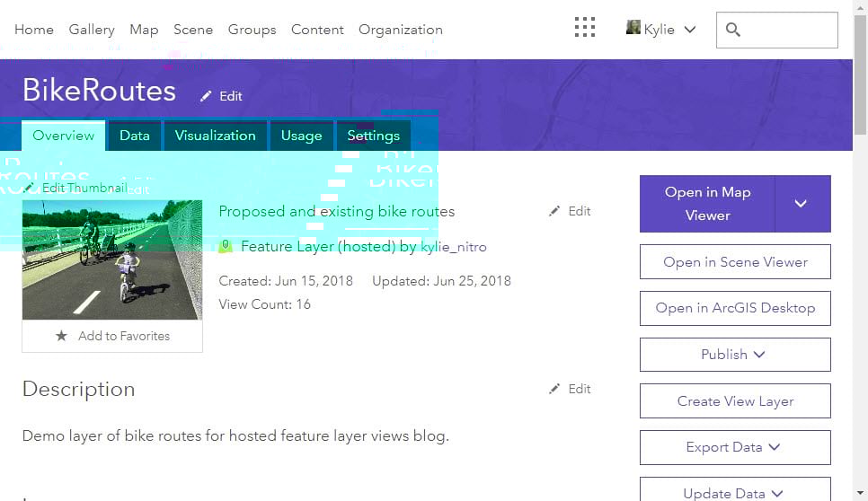Open the Organization navigation item

pyautogui.click(x=401, y=30)
